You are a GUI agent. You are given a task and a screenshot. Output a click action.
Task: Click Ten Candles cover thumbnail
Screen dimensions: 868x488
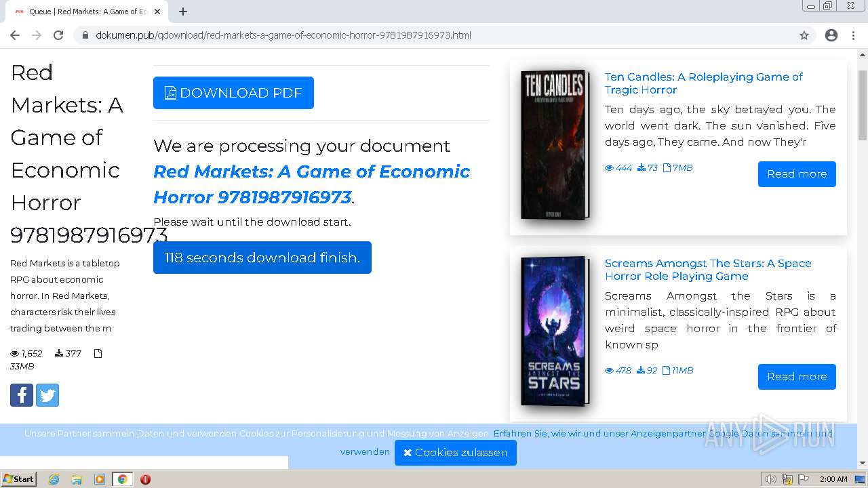(x=554, y=144)
